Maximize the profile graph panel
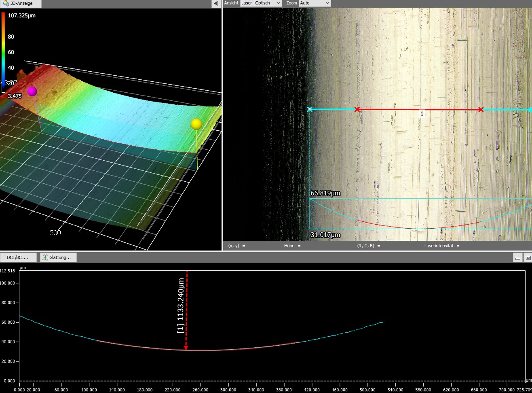The width and height of the screenshot is (532, 393). click(528, 257)
